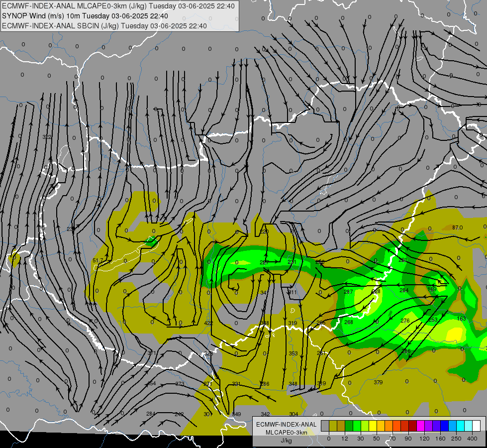The image size is (487, 448).
Task: Click the map value 51.7
Action: [98, 260]
